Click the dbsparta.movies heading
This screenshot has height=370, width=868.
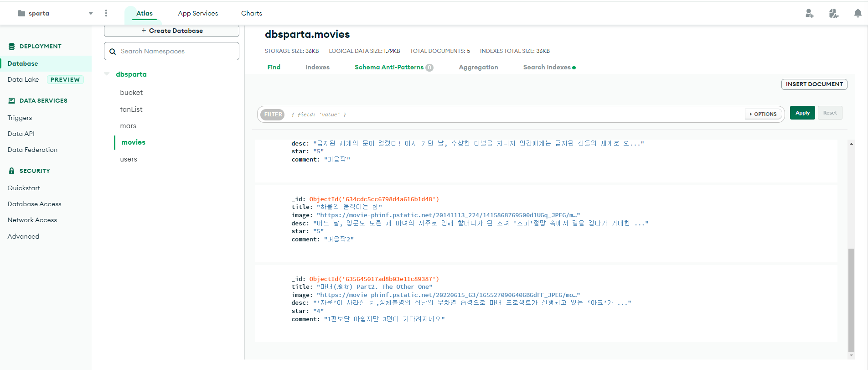pos(307,35)
